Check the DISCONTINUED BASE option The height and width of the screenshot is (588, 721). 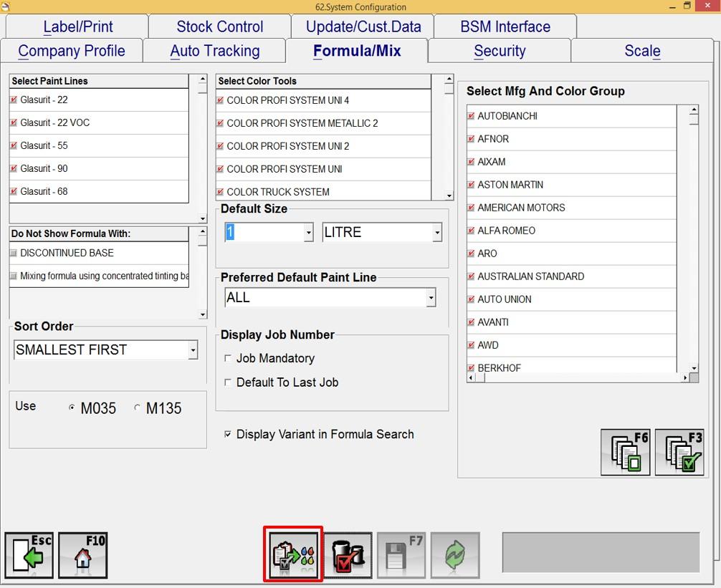click(14, 253)
